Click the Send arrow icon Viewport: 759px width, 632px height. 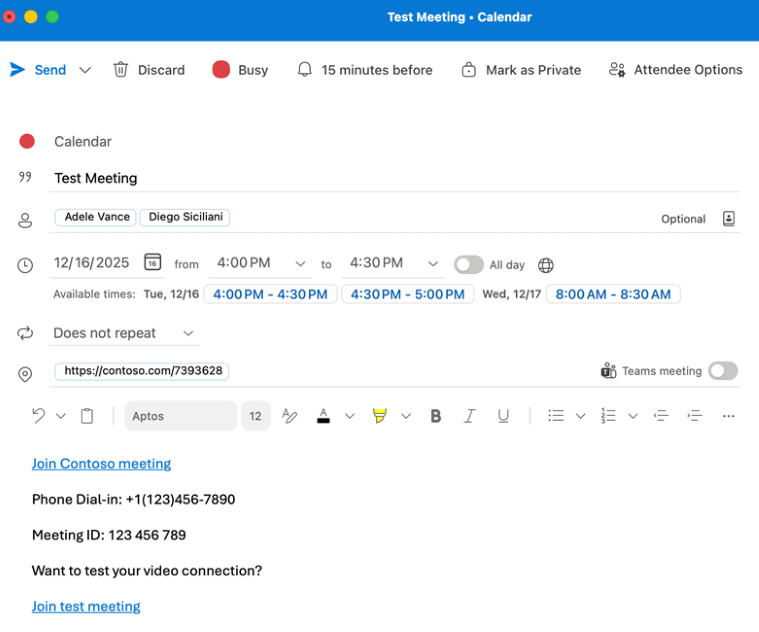click(17, 70)
